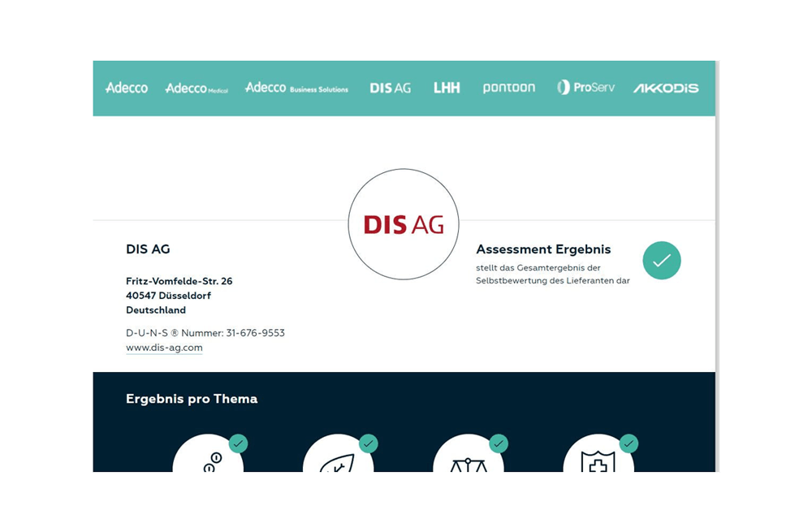This screenshot has width=812, height=532.
Task: Click the Assessment Ergebnis heading
Action: pos(543,249)
